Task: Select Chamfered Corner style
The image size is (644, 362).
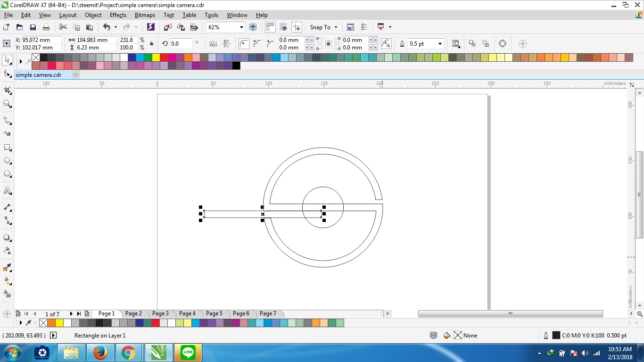Action: point(270,44)
